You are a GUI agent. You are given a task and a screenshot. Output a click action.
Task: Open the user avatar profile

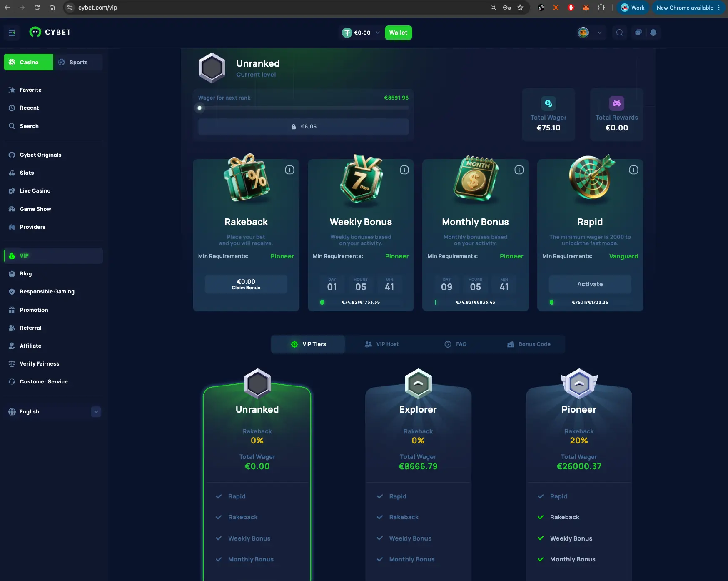coord(583,33)
